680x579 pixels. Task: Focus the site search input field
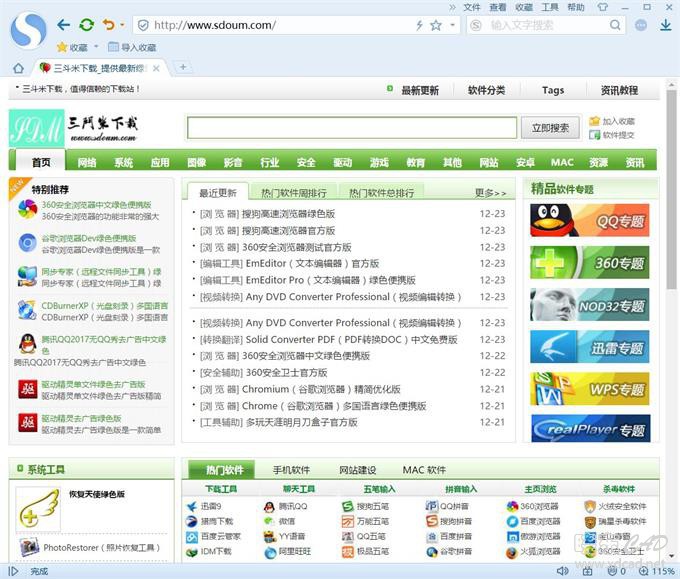point(352,128)
